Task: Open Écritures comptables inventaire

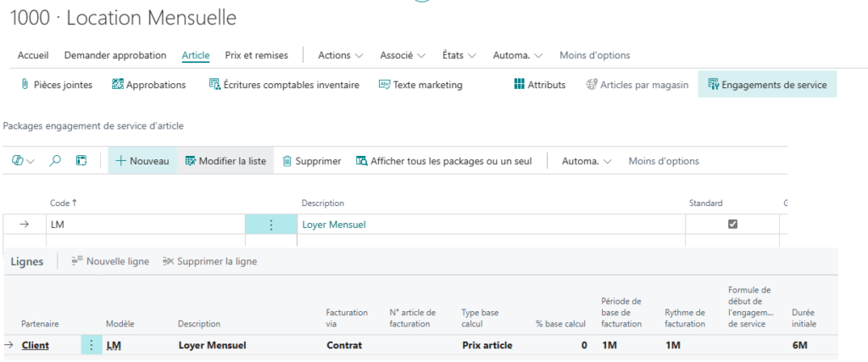Action: 284,85
